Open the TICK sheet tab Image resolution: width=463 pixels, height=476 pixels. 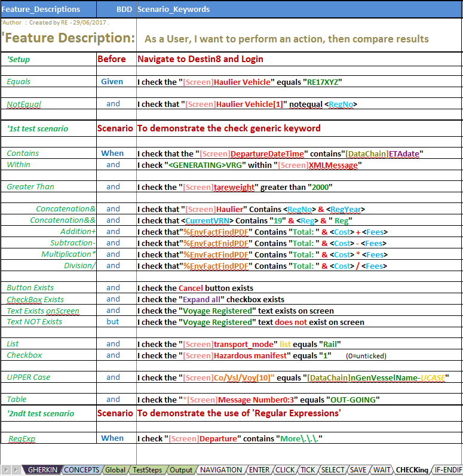[308, 470]
